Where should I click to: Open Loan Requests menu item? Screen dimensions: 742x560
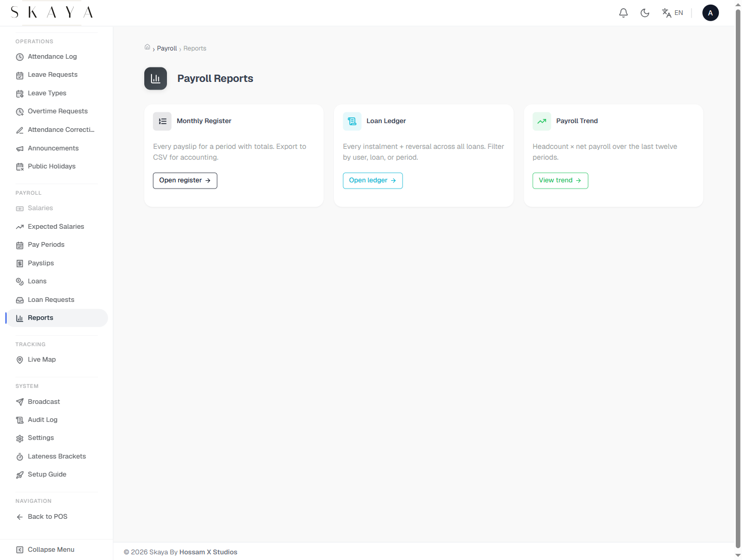click(57, 300)
